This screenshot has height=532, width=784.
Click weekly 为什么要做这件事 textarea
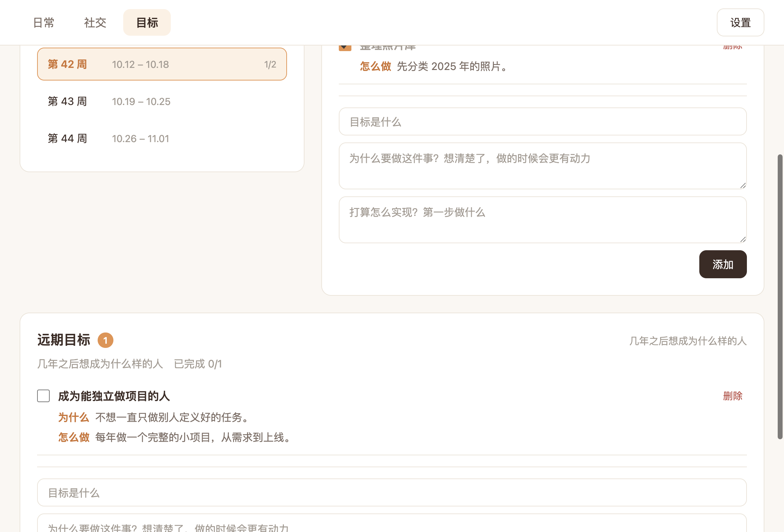coord(542,166)
